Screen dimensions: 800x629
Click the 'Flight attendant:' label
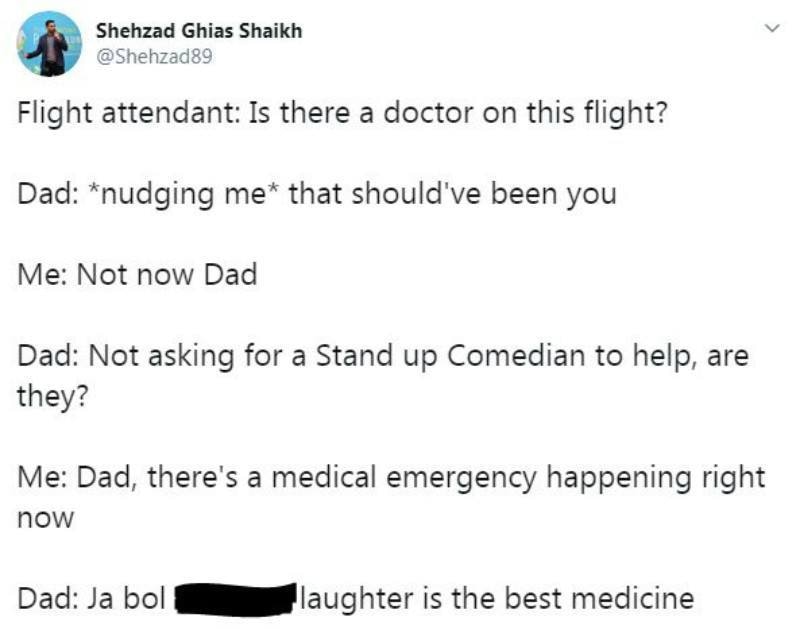[128, 113]
